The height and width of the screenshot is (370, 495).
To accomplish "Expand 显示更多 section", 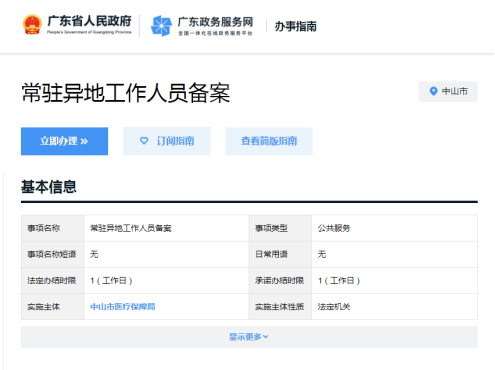I will pyautogui.click(x=249, y=337).
